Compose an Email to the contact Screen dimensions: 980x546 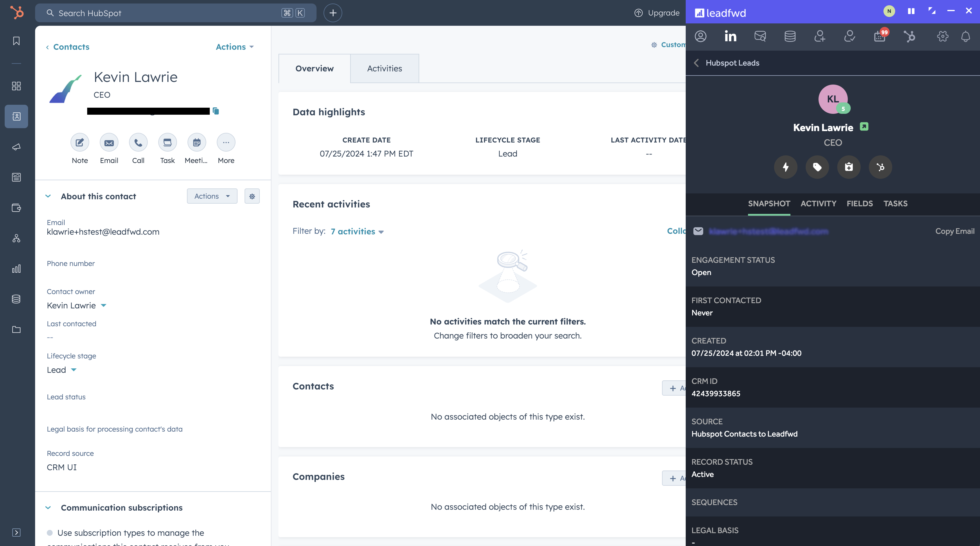109,142
